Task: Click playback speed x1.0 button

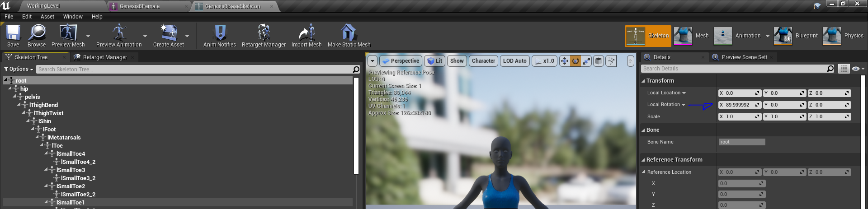Action: [544, 61]
